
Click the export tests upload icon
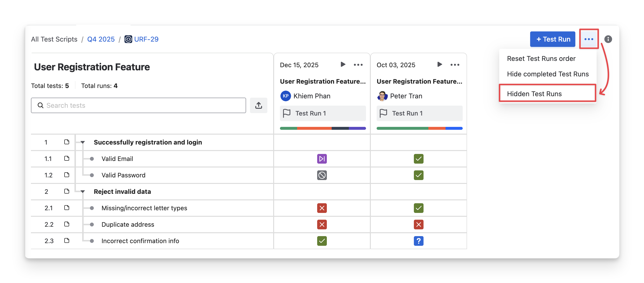(x=258, y=106)
